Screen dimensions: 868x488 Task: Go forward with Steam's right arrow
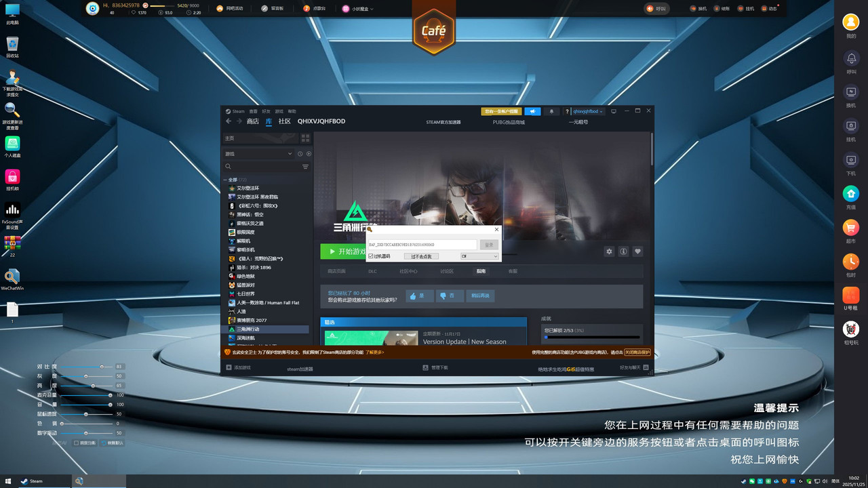(x=239, y=121)
